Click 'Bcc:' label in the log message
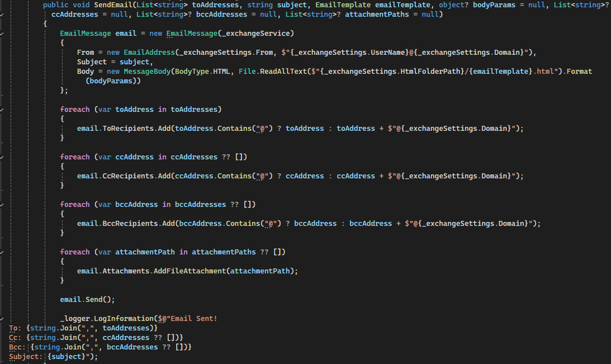 pyautogui.click(x=17, y=347)
